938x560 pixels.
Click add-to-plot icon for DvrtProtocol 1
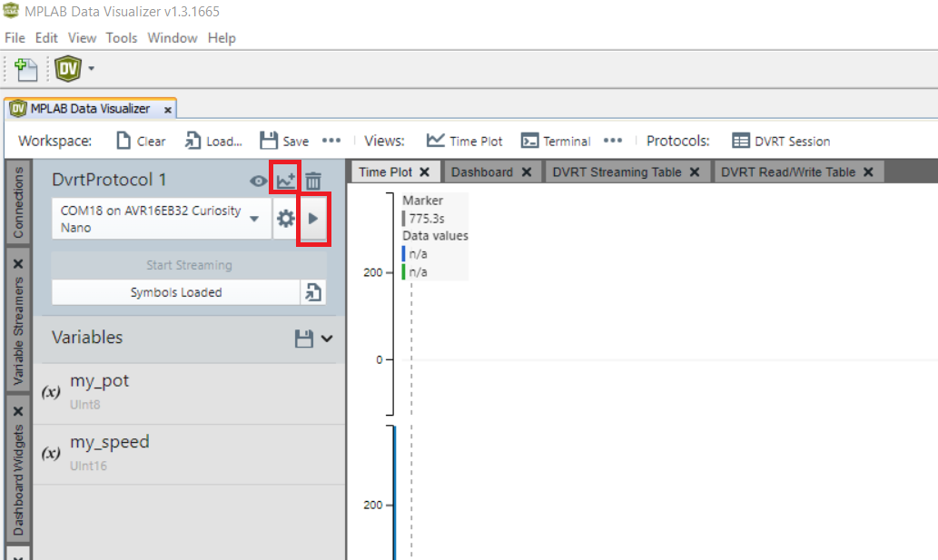[285, 180]
